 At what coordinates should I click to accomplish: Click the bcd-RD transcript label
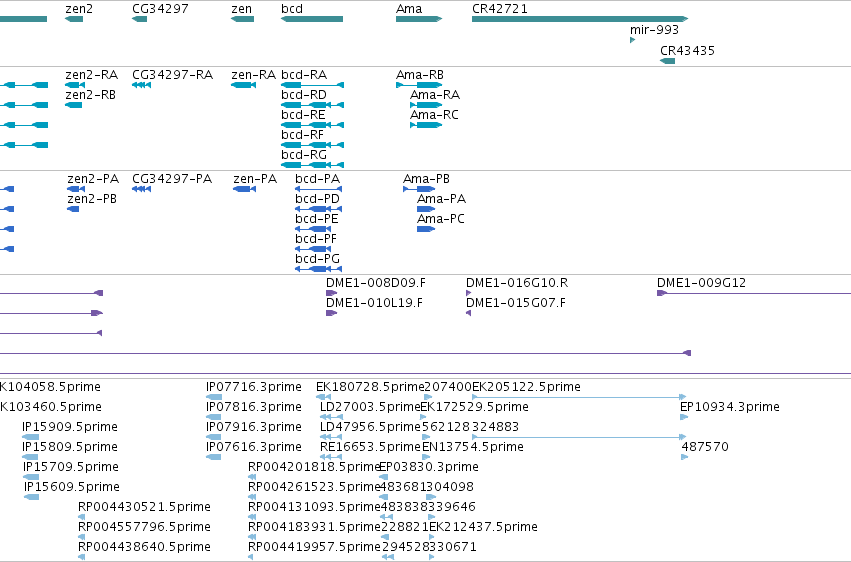tap(304, 94)
